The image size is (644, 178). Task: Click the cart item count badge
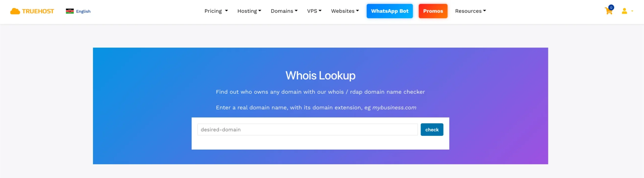(611, 8)
